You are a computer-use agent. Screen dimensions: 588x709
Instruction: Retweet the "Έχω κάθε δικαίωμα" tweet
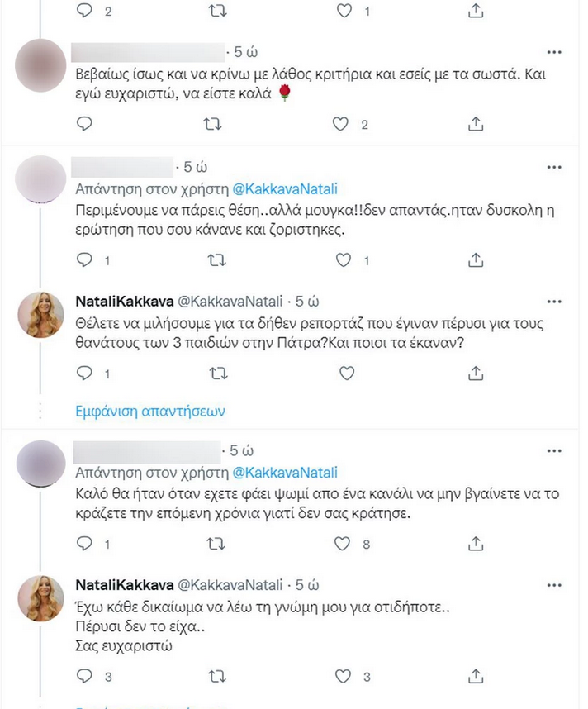tap(212, 678)
